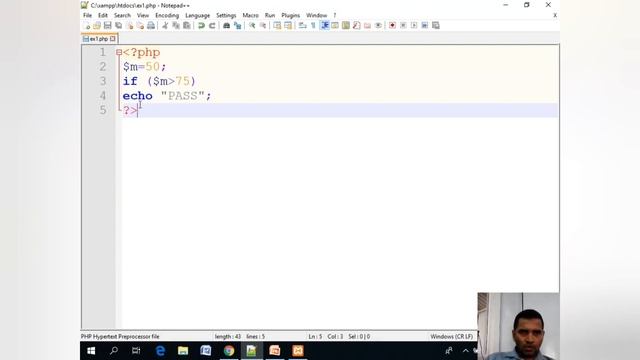Click line number 3 in the margin
The width and height of the screenshot is (640, 360).
[102, 81]
